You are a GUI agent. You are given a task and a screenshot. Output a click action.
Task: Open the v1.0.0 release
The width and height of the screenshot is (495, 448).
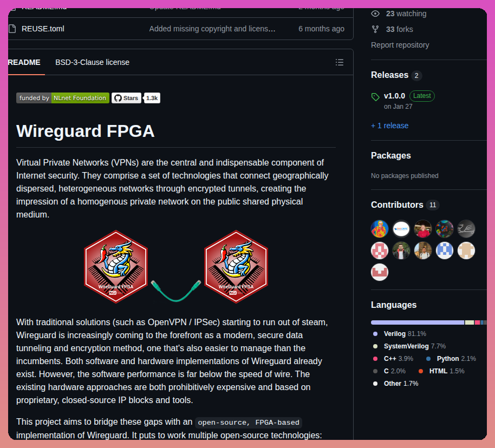(394, 96)
